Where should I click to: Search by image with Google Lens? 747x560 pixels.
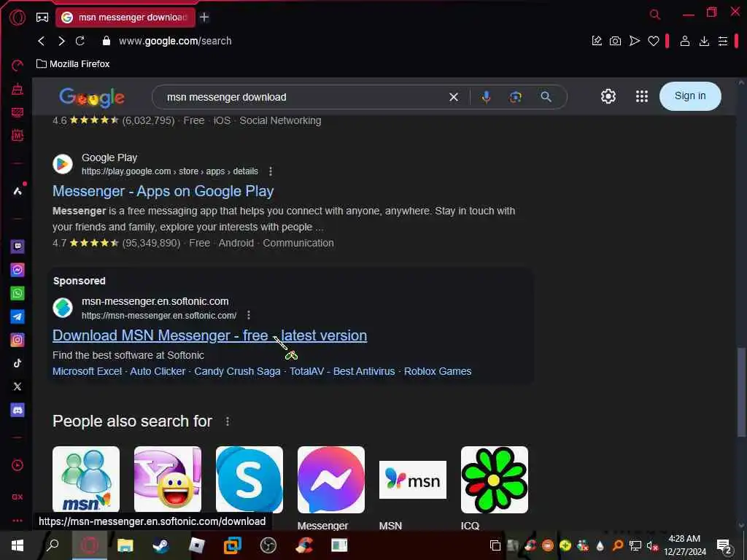pyautogui.click(x=516, y=97)
